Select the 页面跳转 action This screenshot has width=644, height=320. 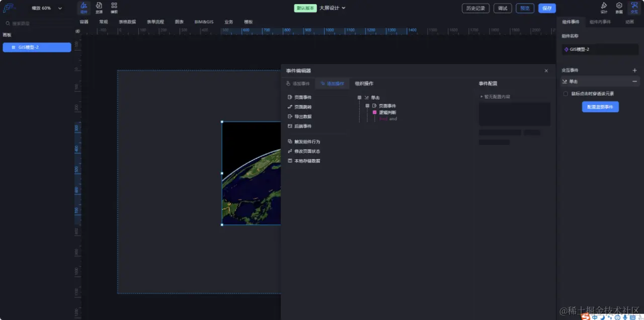click(299, 107)
